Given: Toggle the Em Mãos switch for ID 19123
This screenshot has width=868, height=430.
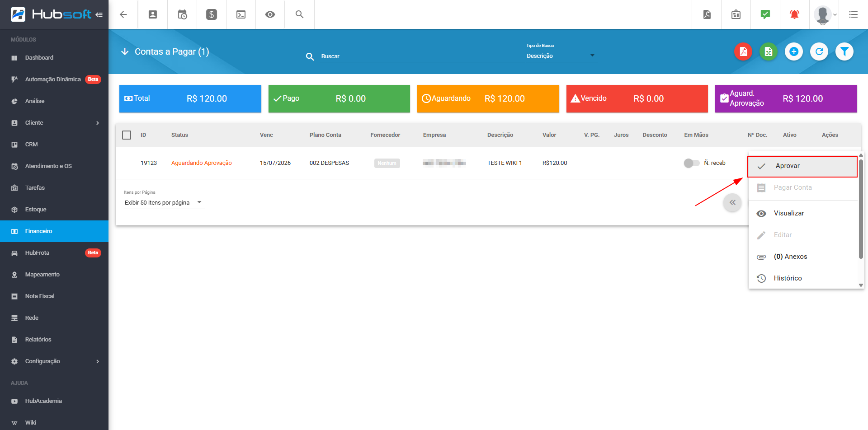Looking at the screenshot, I should pos(691,163).
